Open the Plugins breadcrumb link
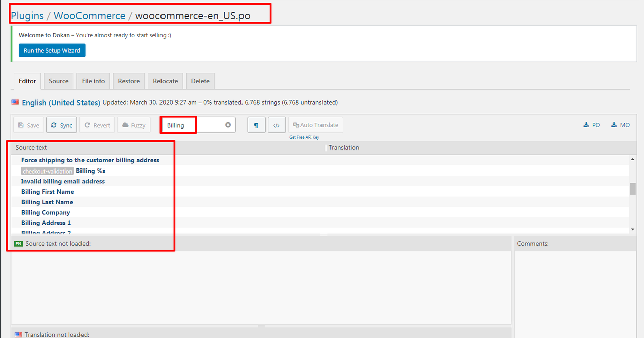The height and width of the screenshot is (338, 644). tap(27, 16)
